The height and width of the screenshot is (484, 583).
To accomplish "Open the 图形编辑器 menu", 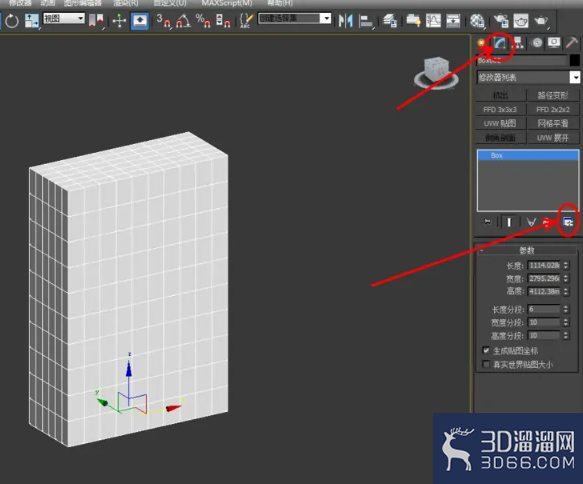I will (x=83, y=3).
